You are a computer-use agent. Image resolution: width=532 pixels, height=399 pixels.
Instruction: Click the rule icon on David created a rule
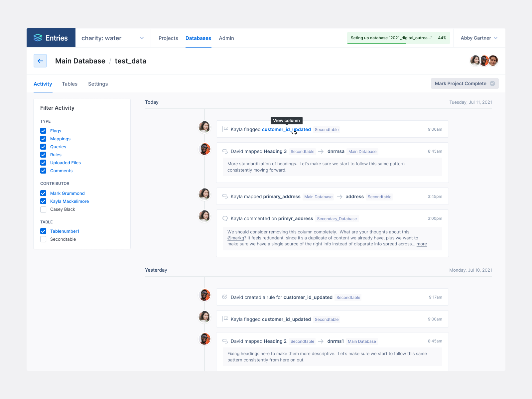(x=225, y=297)
